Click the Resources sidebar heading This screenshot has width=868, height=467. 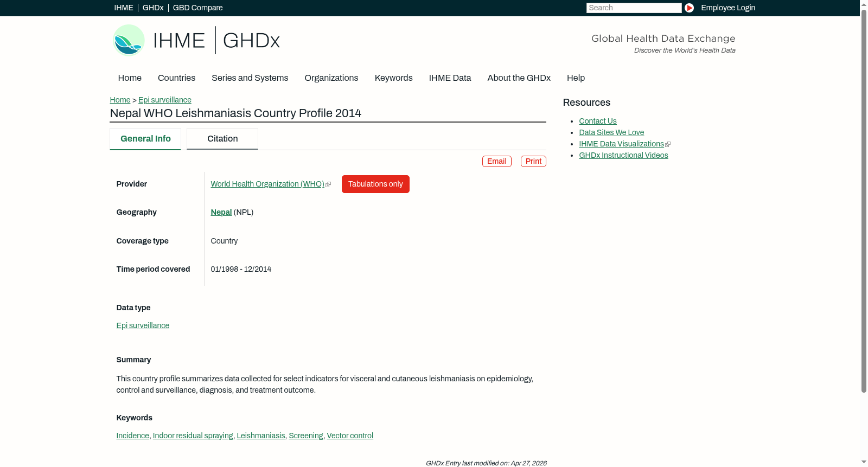[x=586, y=103]
